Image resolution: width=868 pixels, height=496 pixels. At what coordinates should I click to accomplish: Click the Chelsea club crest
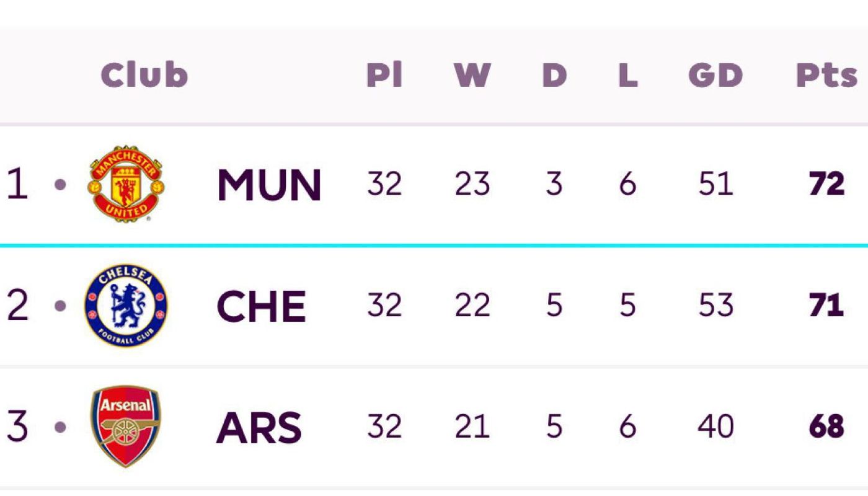pyautogui.click(x=126, y=305)
